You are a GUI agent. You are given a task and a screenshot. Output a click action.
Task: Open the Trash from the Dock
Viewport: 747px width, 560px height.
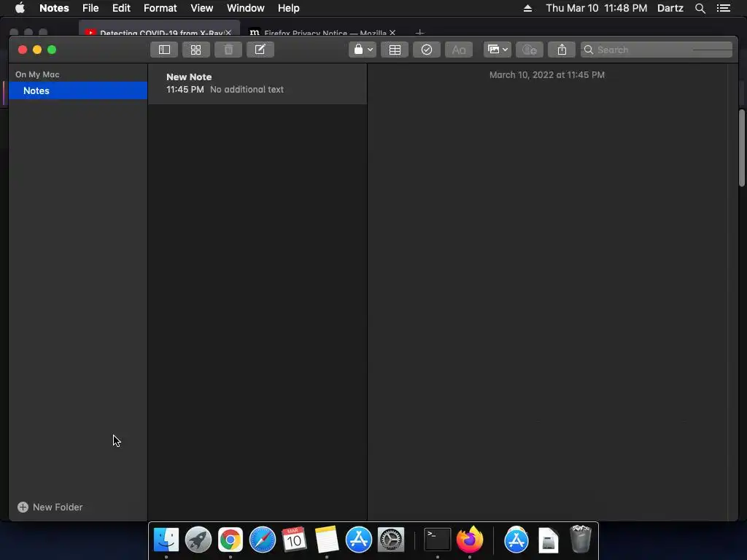[580, 539]
